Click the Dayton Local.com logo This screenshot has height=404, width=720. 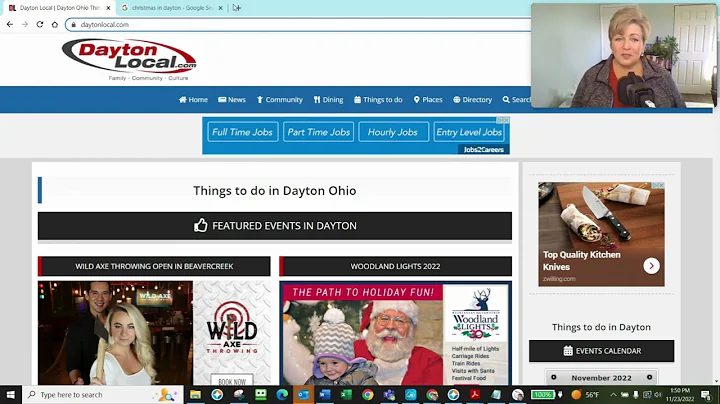click(x=129, y=59)
